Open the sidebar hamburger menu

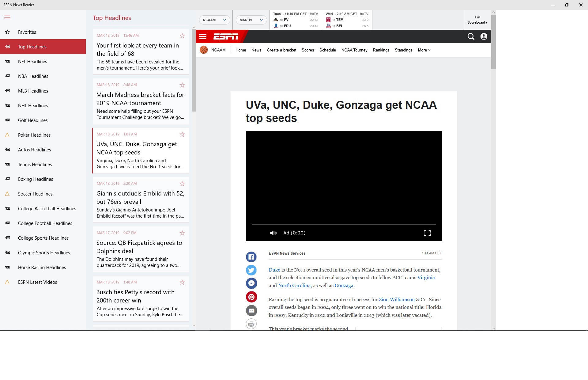point(7,17)
